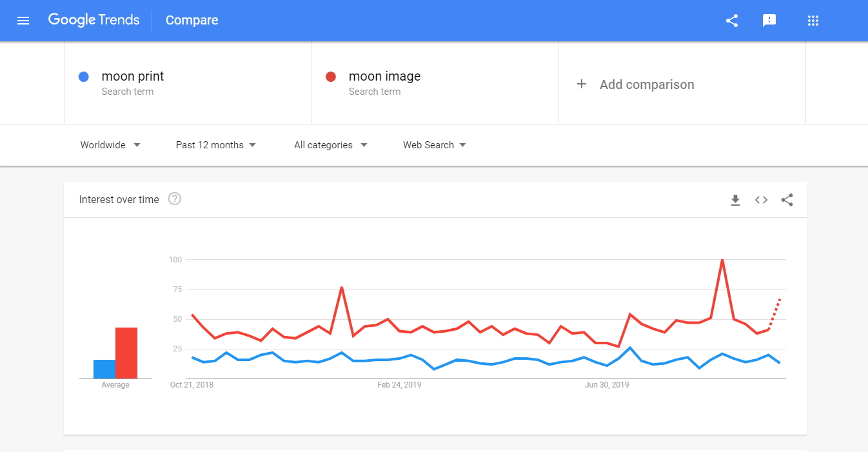The width and height of the screenshot is (868, 452).
Task: Open the Google apps grid
Action: click(x=813, y=21)
